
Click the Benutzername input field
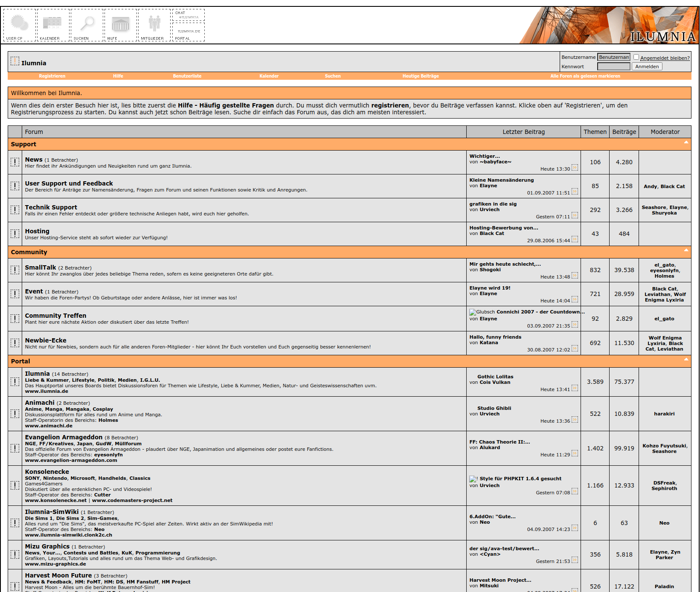613,57
